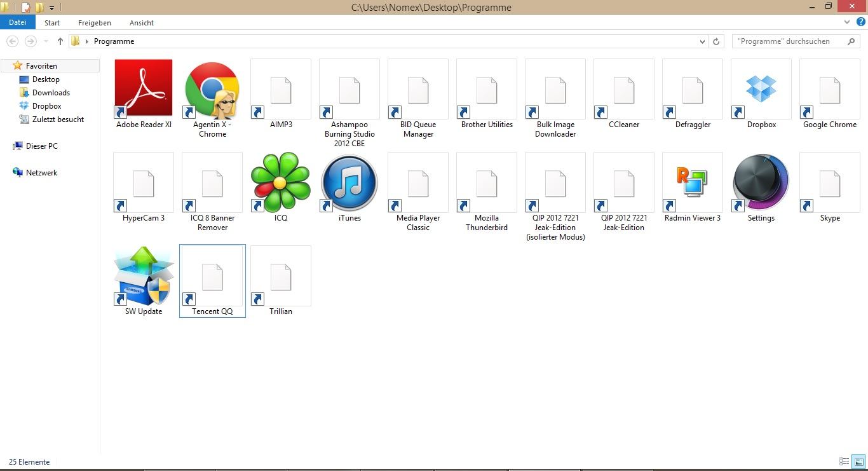Expand the breadcrumb arrow before Programme

pyautogui.click(x=87, y=41)
